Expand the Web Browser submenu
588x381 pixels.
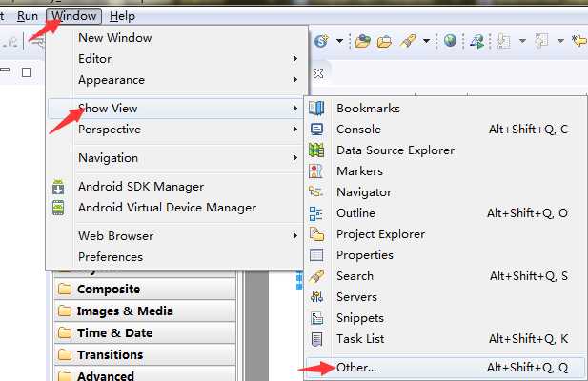[x=176, y=235]
